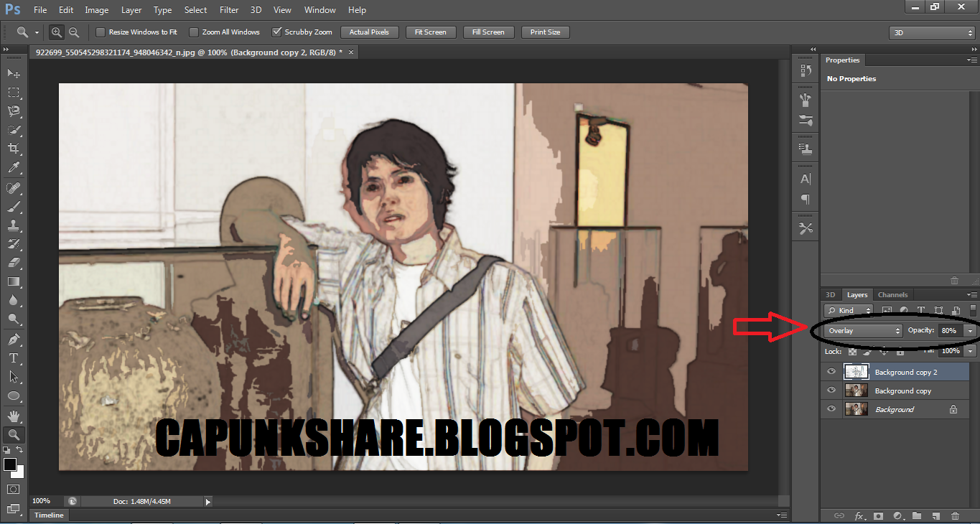Select the Dodge tool
The height and width of the screenshot is (524, 980).
14,319
